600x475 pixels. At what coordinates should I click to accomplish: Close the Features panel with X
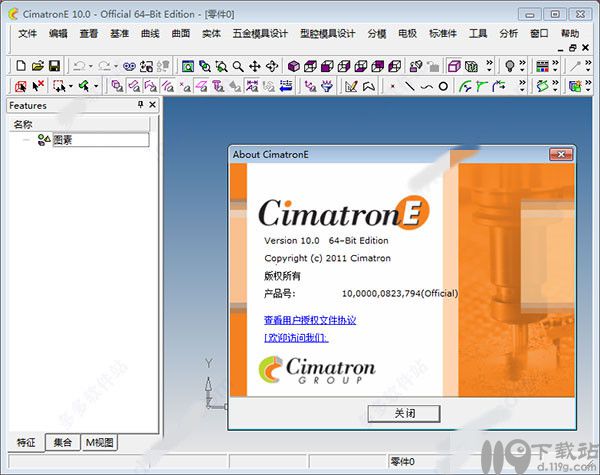[x=153, y=104]
